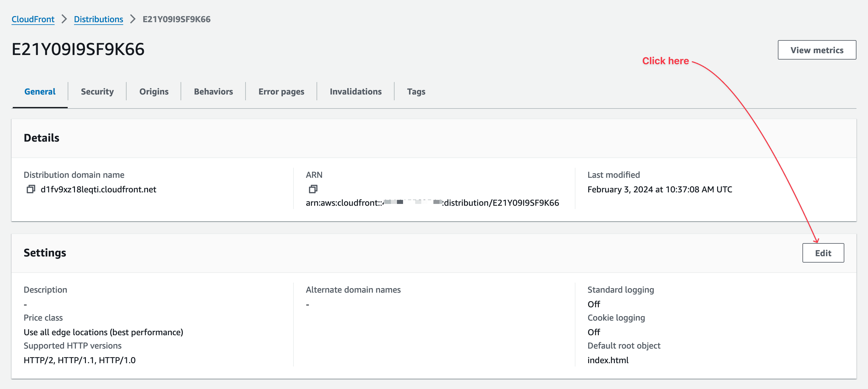Screen dimensions: 868x389
Task: Click the E21Y09I9SF9K66 breadcrumb entry
Action: pos(176,19)
